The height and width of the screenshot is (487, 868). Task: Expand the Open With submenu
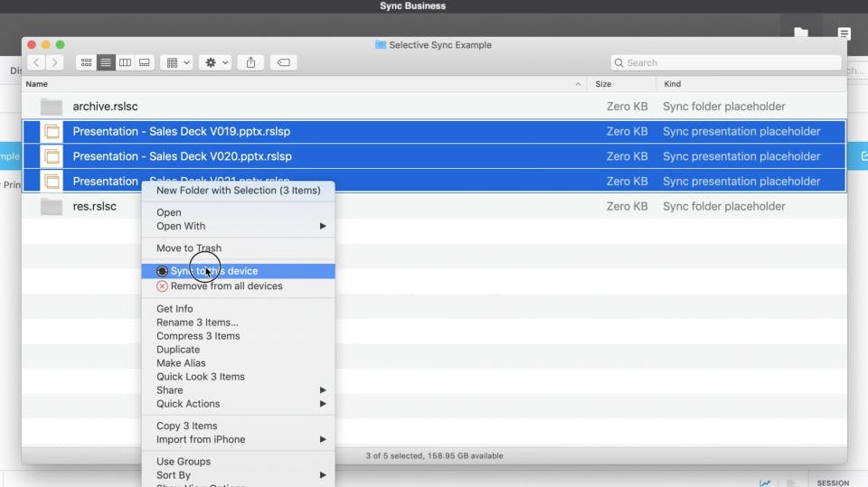pyautogui.click(x=238, y=226)
